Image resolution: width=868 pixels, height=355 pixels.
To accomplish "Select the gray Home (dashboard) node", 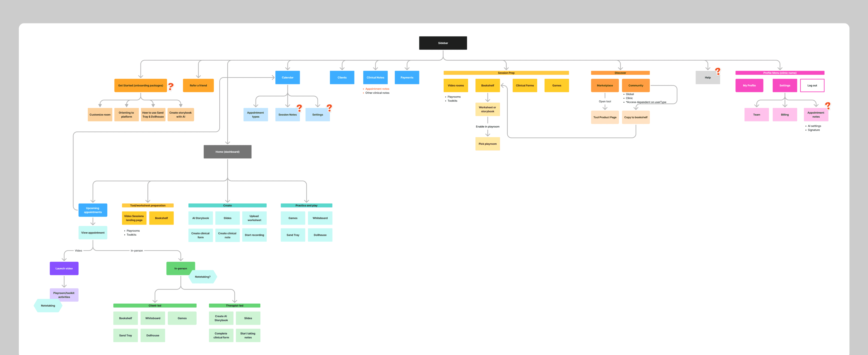I will [227, 152].
